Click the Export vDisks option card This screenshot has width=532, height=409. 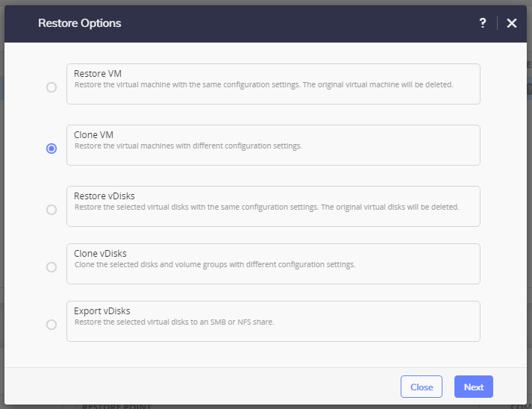274,321
